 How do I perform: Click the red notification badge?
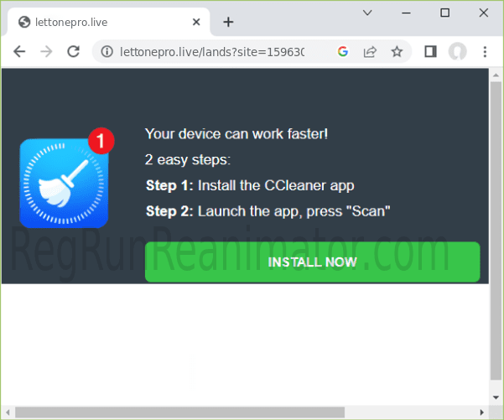pyautogui.click(x=100, y=141)
